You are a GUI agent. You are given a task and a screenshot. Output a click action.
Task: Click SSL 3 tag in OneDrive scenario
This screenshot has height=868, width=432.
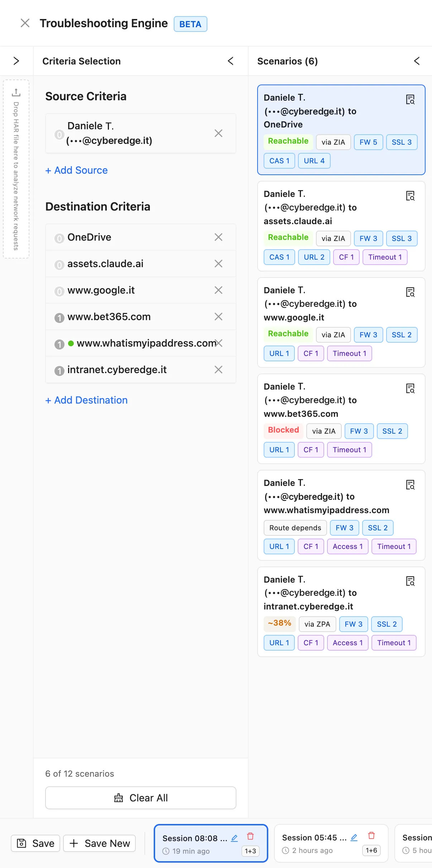(402, 142)
